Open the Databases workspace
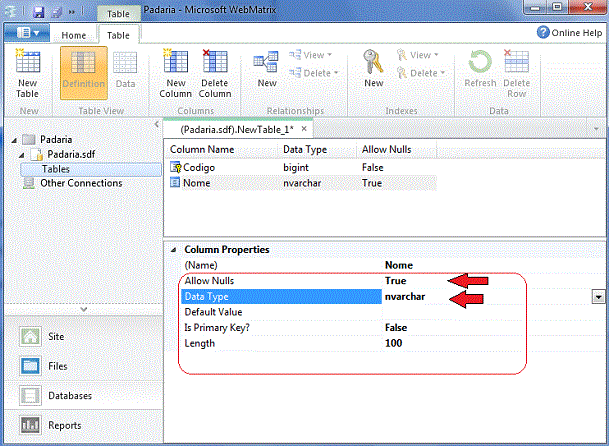The height and width of the screenshot is (446, 609). pos(70,395)
